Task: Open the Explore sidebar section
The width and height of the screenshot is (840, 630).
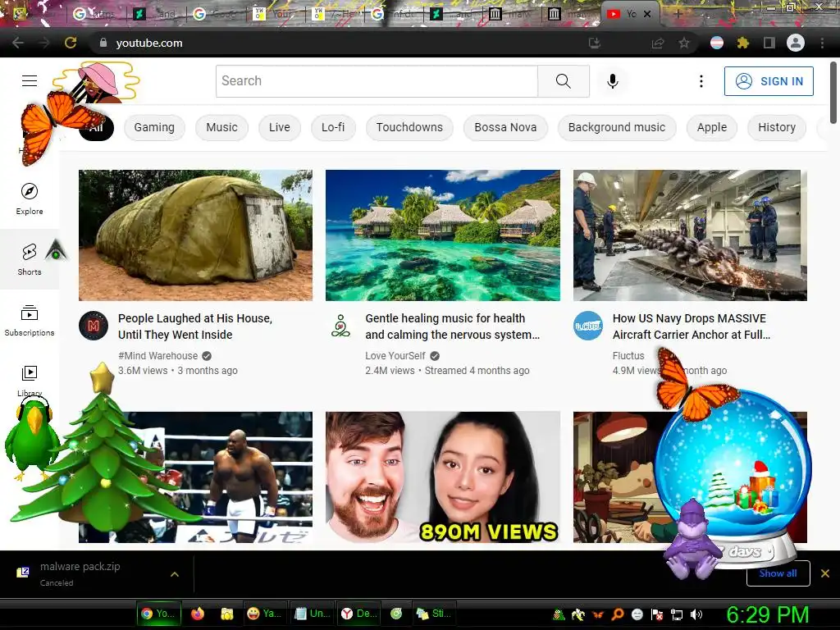Action: pos(30,199)
